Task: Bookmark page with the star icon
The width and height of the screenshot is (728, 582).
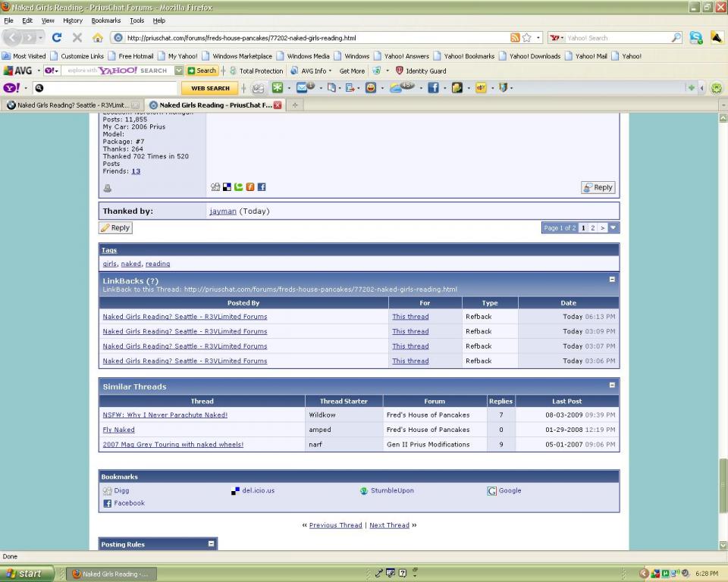Action: (x=527, y=38)
